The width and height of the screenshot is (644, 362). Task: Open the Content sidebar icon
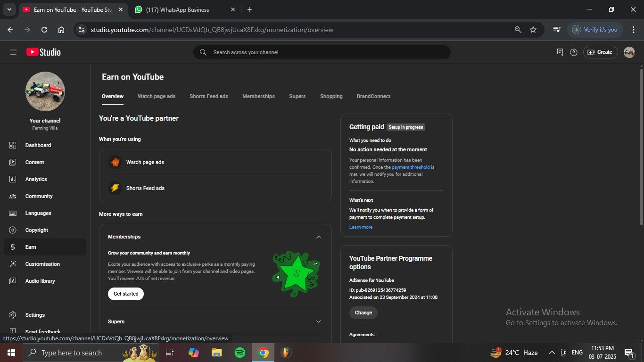[13, 162]
